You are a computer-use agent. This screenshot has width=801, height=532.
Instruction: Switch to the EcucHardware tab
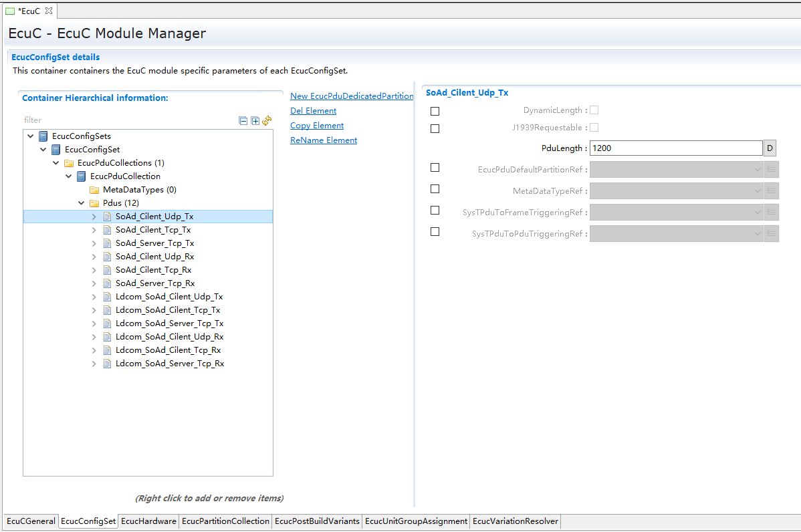tap(148, 521)
